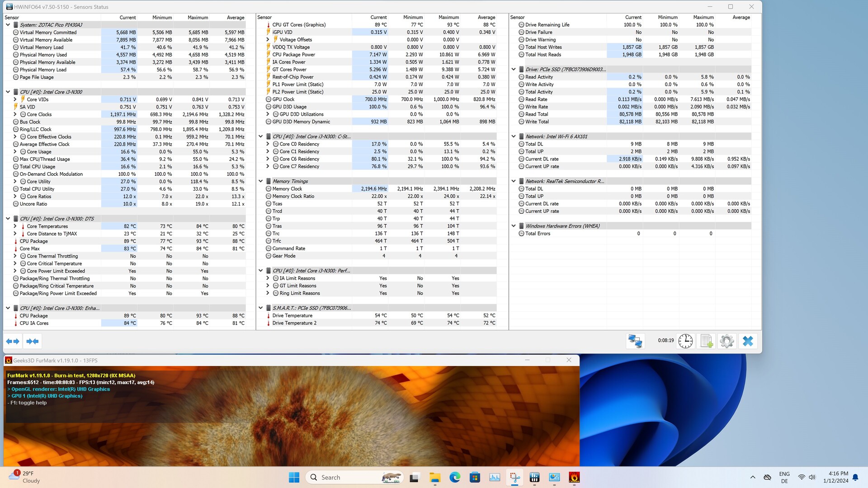The width and height of the screenshot is (868, 488).
Task: Open FurMark from the taskbar
Action: [574, 477]
